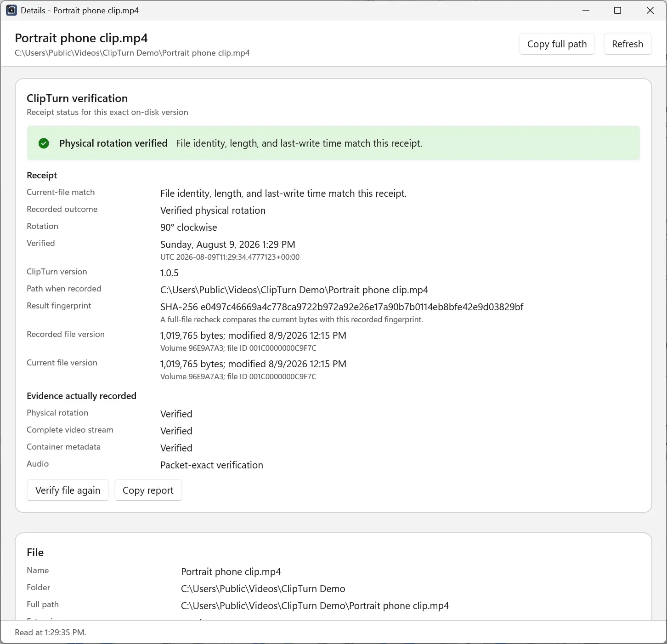Click 'Verified' next to Physical rotation
The image size is (667, 644).
[176, 414]
